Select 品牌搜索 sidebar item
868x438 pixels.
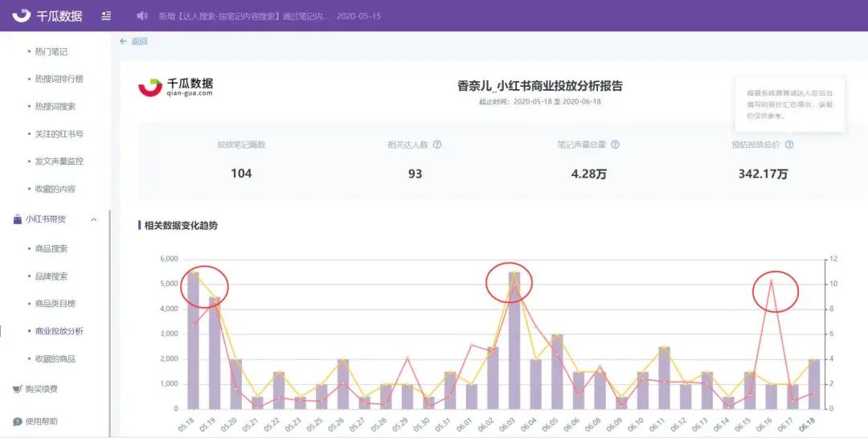[51, 276]
